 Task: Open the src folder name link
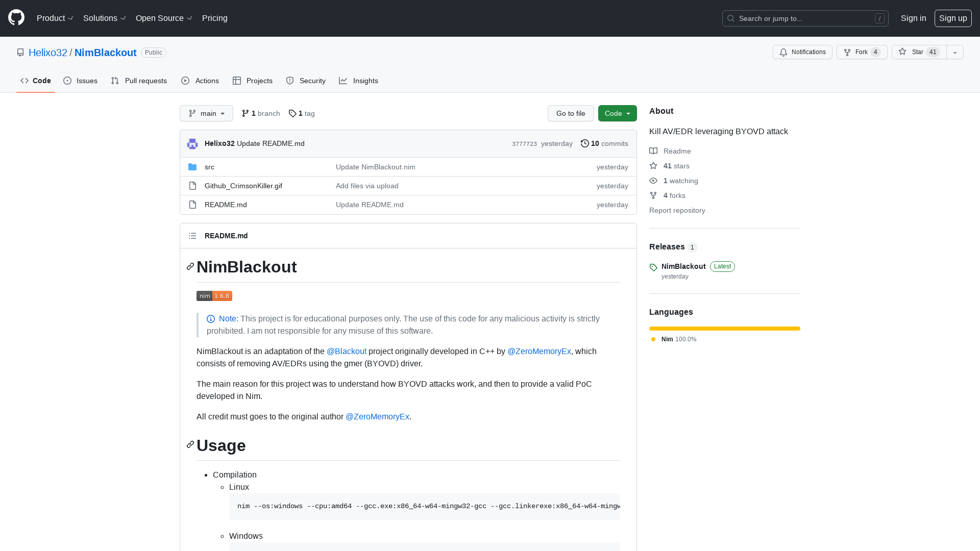click(209, 167)
